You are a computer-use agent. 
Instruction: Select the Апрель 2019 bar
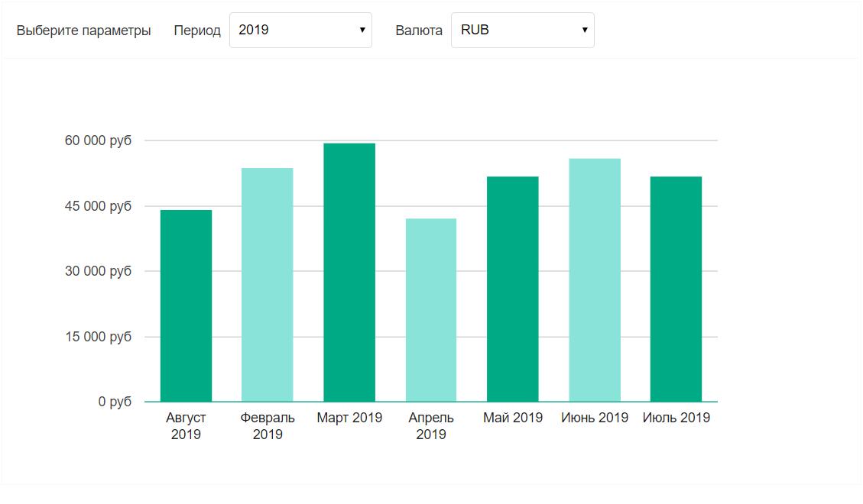[x=432, y=309]
